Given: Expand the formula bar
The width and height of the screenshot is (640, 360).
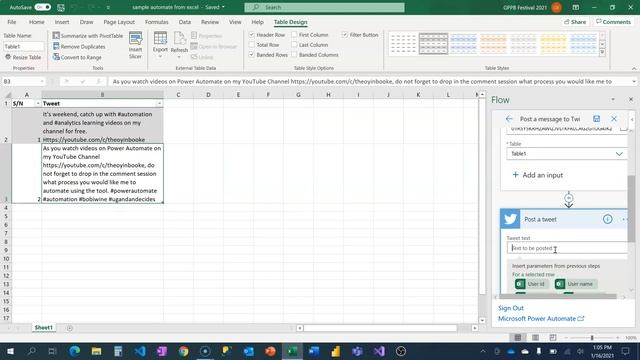Looking at the screenshot, I should coord(634,82).
